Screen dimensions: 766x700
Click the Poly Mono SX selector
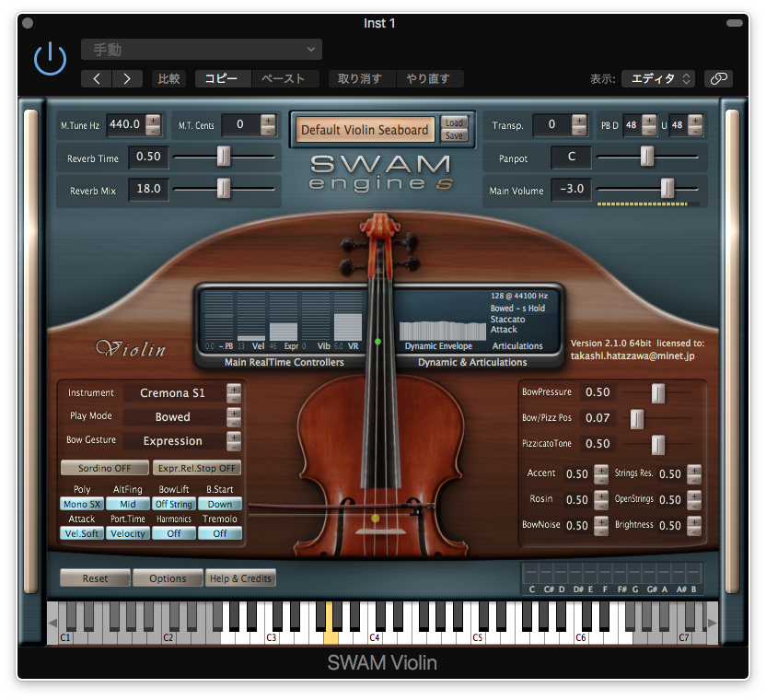tap(82, 504)
